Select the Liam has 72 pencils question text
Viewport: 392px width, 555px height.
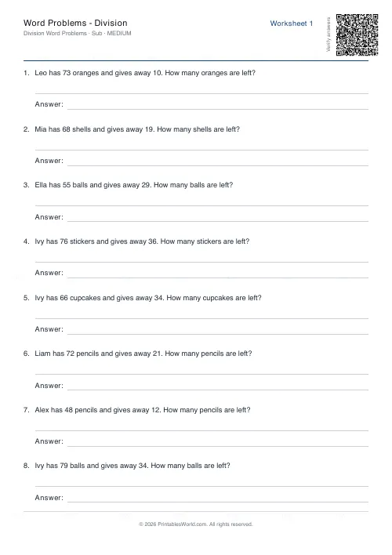[x=143, y=354]
